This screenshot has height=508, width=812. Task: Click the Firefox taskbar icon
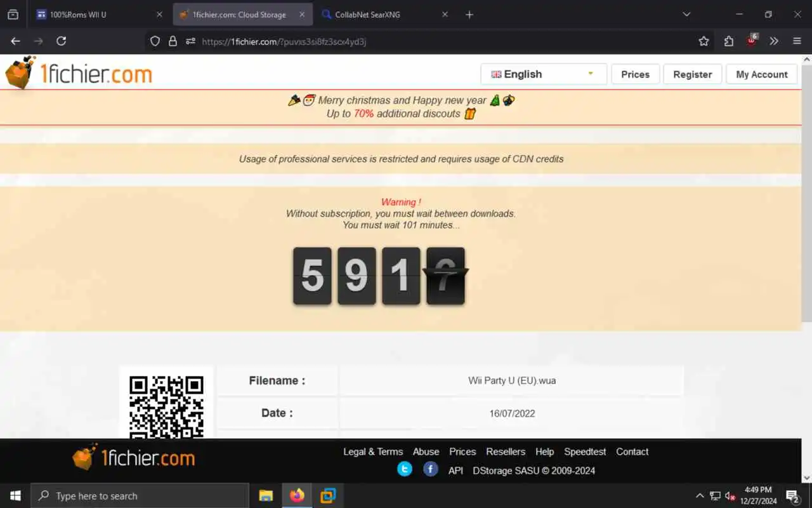(x=297, y=496)
